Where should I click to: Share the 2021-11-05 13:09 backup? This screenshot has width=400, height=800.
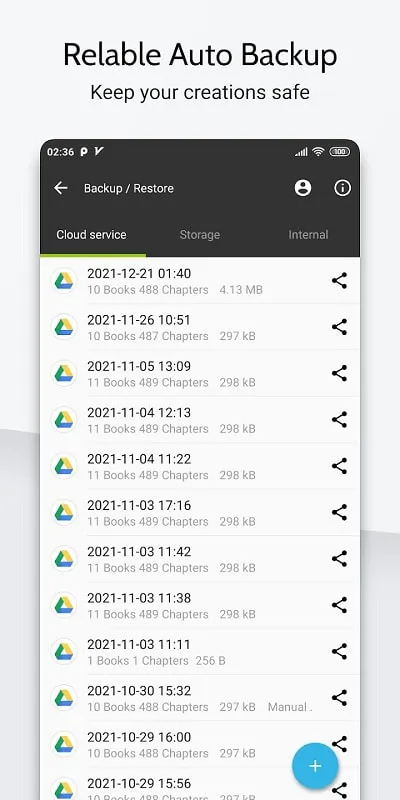pos(339,373)
